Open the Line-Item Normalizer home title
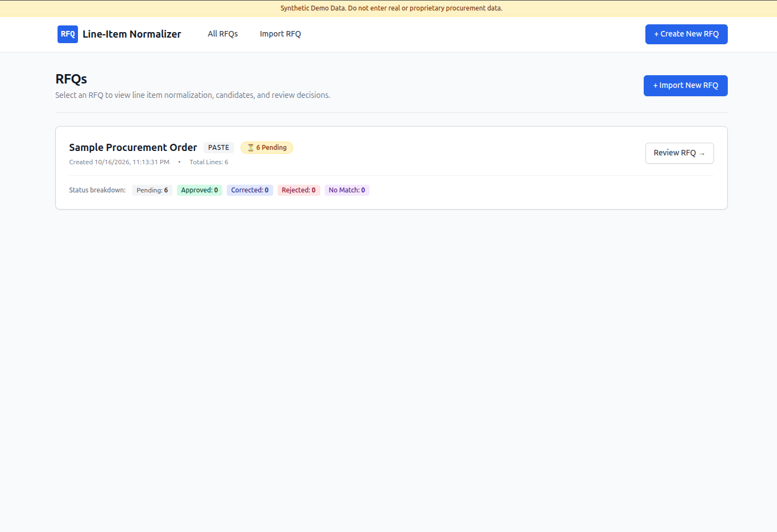 132,34
